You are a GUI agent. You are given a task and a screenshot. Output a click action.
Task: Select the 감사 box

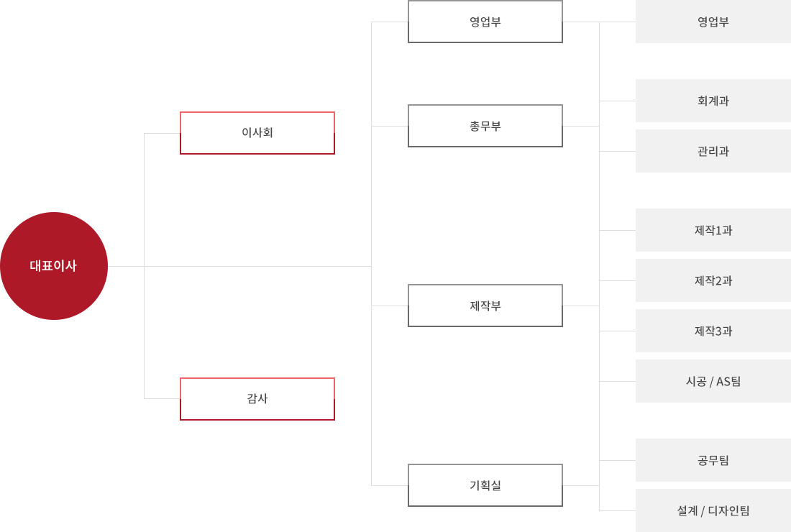[257, 399]
